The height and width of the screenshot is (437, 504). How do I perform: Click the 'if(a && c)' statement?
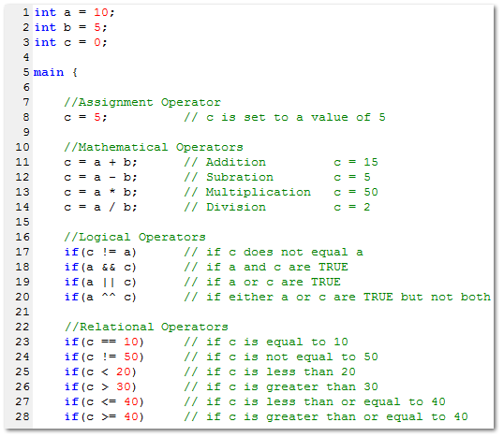100,267
